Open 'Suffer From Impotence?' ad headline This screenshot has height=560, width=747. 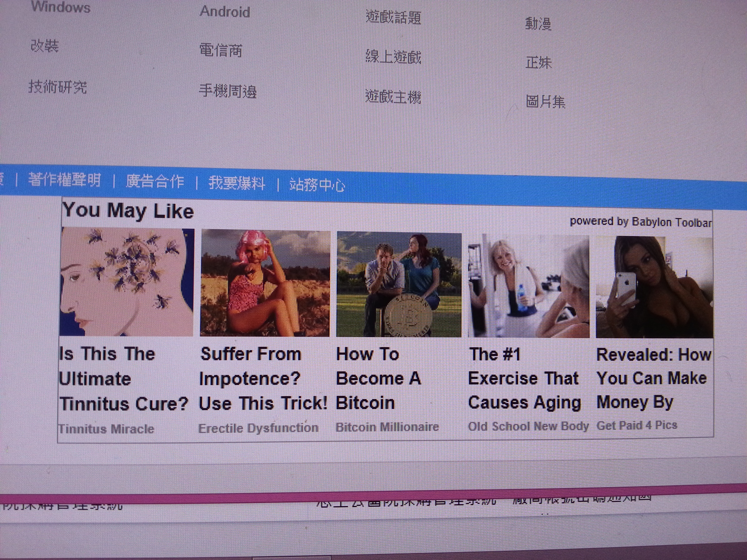pyautogui.click(x=263, y=379)
